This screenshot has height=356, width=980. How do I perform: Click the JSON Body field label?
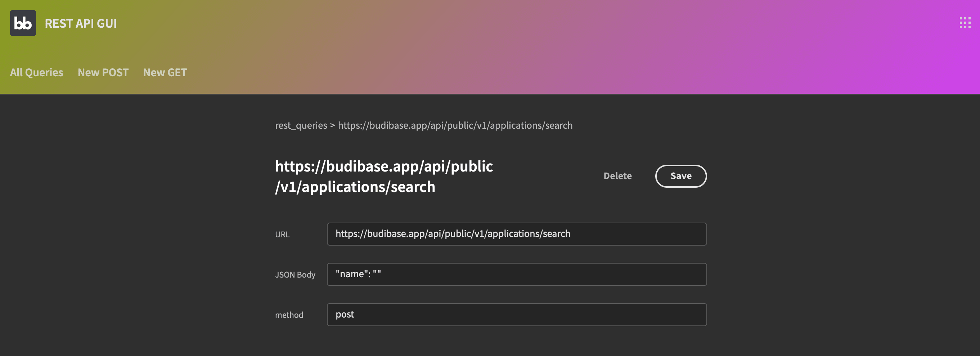pos(295,275)
